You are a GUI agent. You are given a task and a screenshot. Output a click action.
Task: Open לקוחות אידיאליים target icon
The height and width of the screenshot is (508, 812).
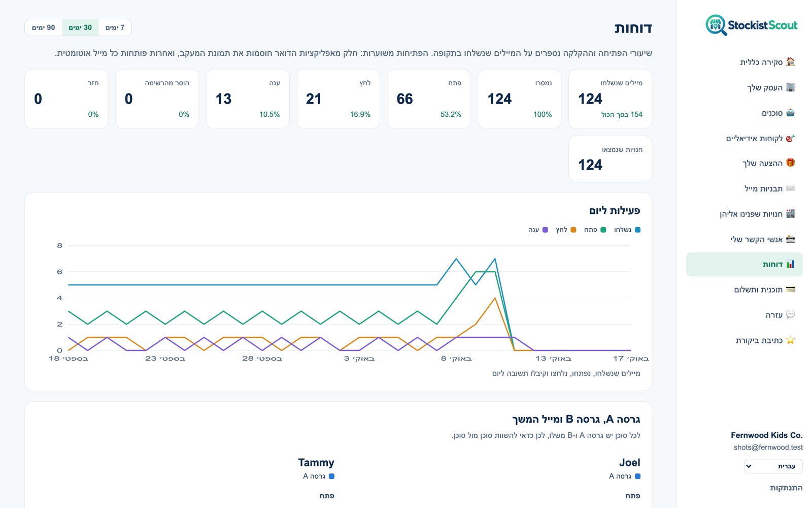[790, 138]
